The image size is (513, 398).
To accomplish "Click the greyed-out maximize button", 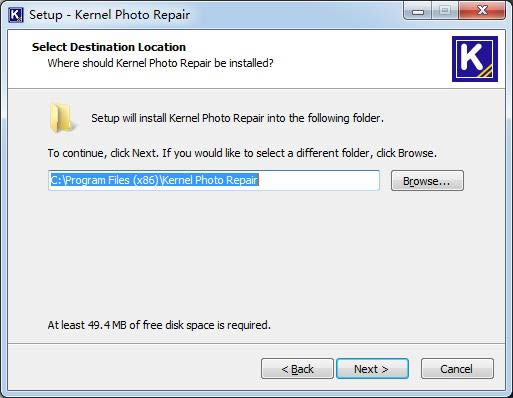I will (x=445, y=11).
